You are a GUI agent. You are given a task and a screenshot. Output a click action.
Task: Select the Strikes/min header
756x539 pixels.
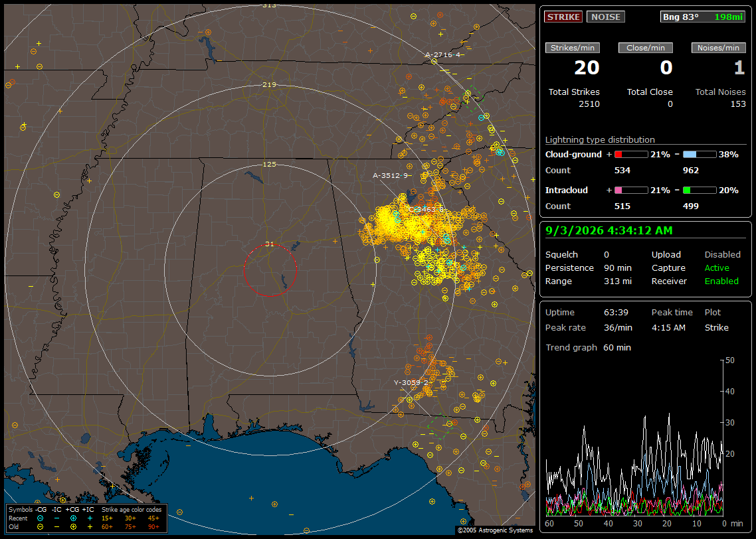[572, 48]
